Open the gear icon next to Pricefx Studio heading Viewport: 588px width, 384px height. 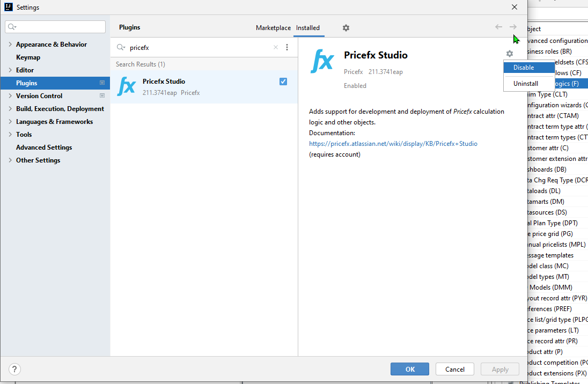coord(509,54)
